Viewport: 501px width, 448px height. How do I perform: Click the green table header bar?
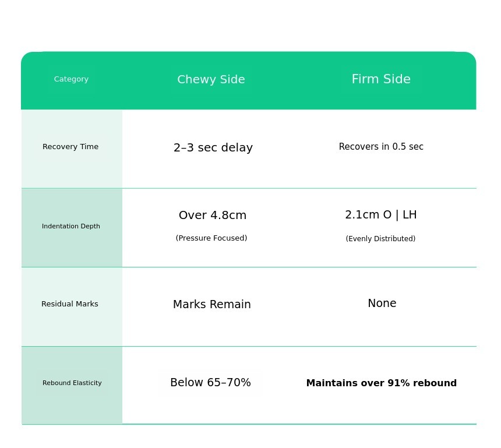(x=249, y=80)
